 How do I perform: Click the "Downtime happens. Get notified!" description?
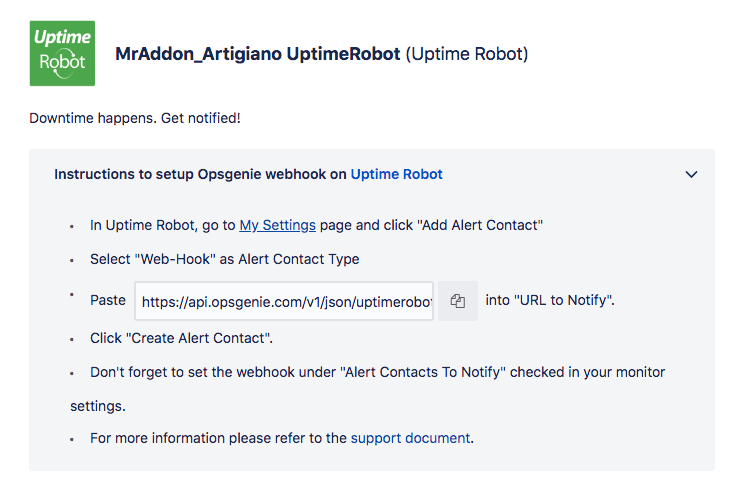pyautogui.click(x=135, y=118)
